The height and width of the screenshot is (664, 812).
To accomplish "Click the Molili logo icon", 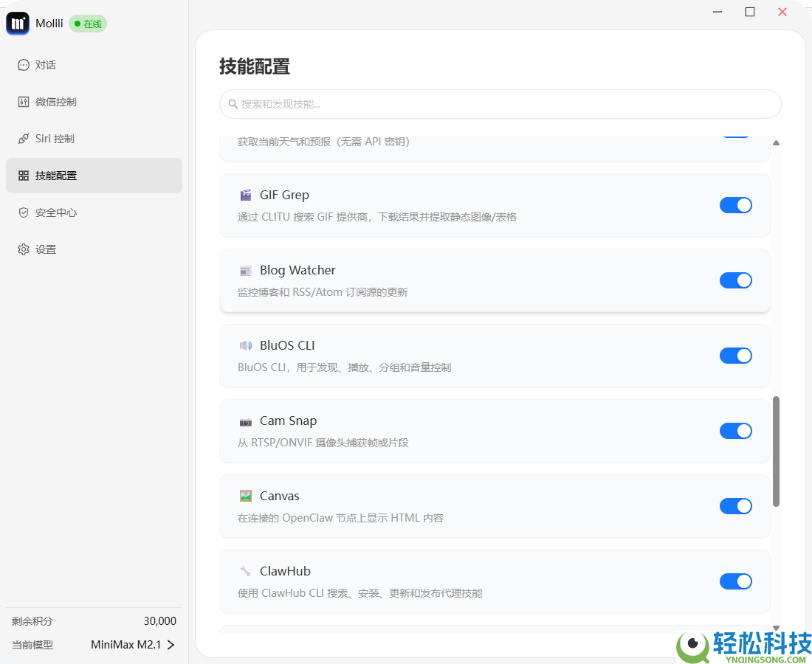I will 17,23.
